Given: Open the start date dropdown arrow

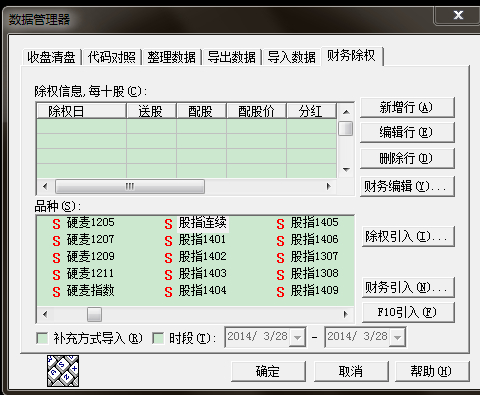Looking at the screenshot, I should click(x=297, y=338).
